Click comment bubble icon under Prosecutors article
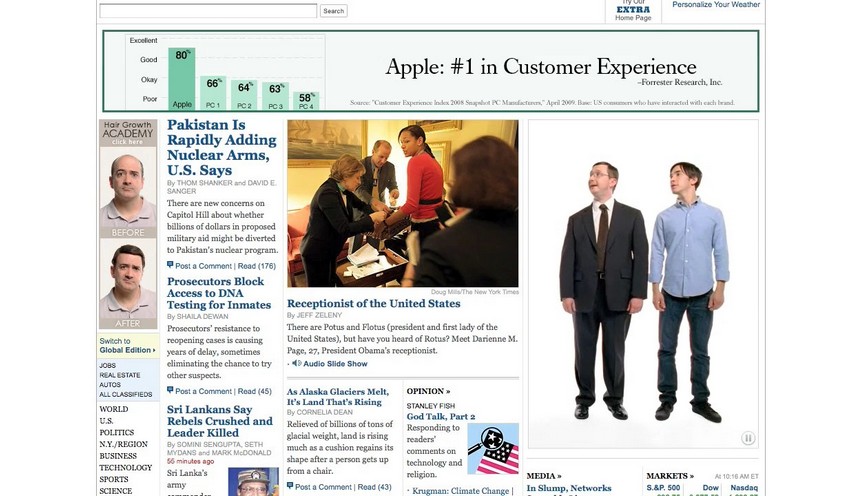The width and height of the screenshot is (848, 496). point(170,390)
